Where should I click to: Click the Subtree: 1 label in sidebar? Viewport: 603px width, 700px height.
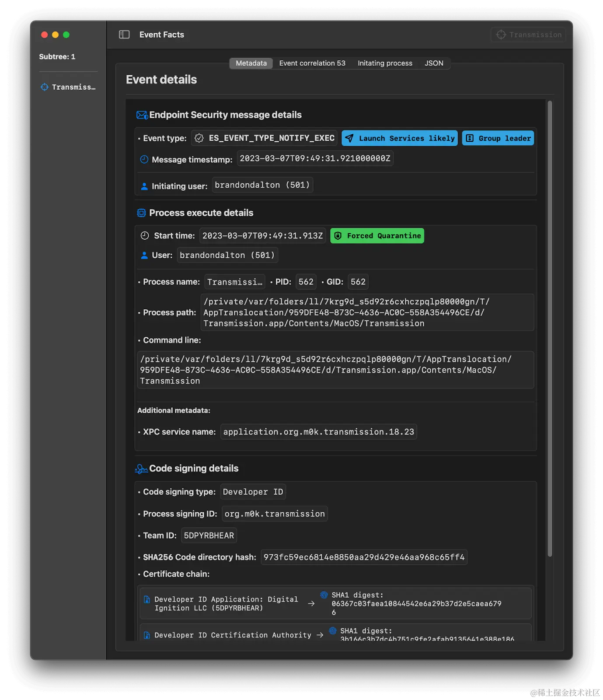coord(57,57)
